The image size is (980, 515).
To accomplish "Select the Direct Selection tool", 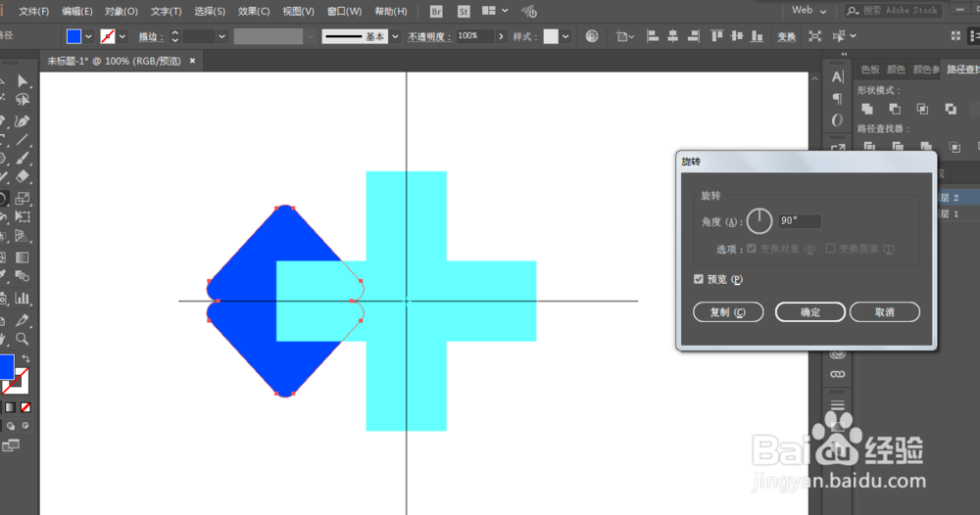I will 23,80.
